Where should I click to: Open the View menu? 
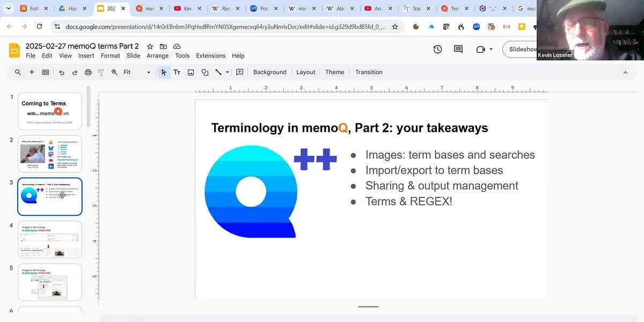tap(65, 56)
